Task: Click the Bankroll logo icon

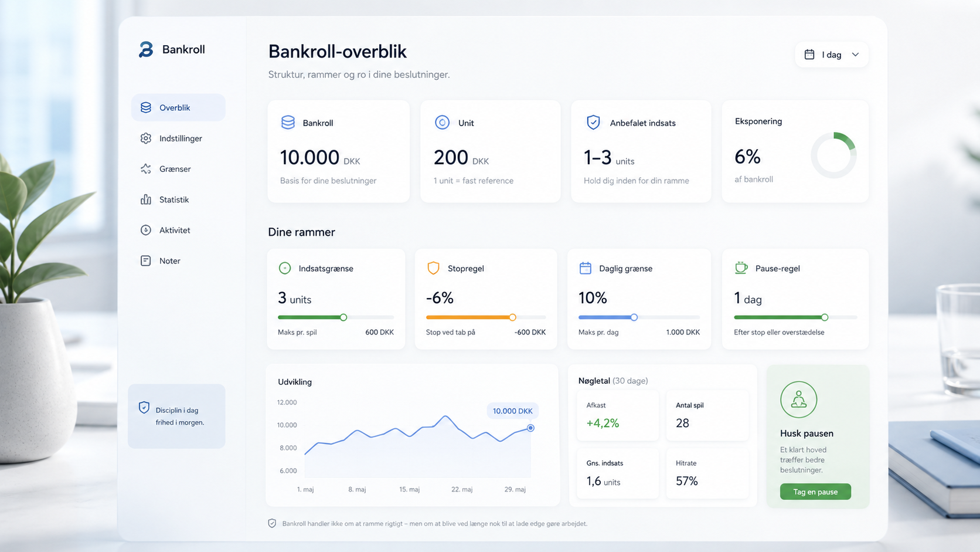Action: click(146, 49)
